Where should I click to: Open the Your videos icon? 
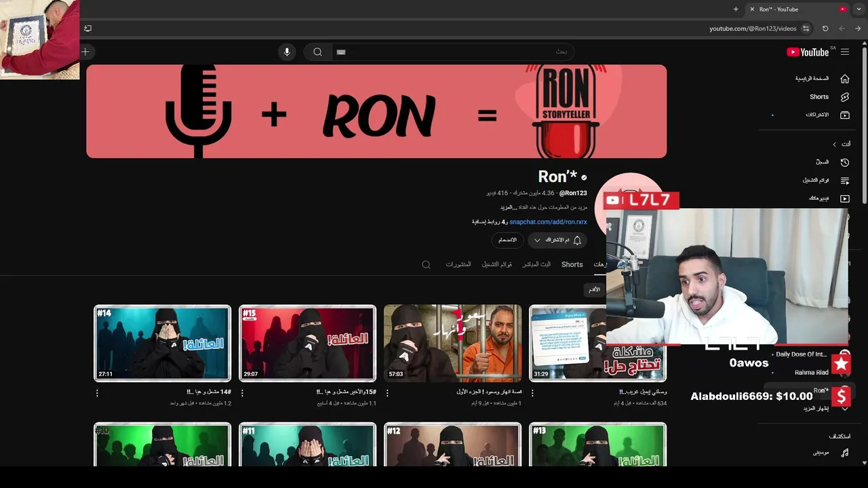point(845,199)
